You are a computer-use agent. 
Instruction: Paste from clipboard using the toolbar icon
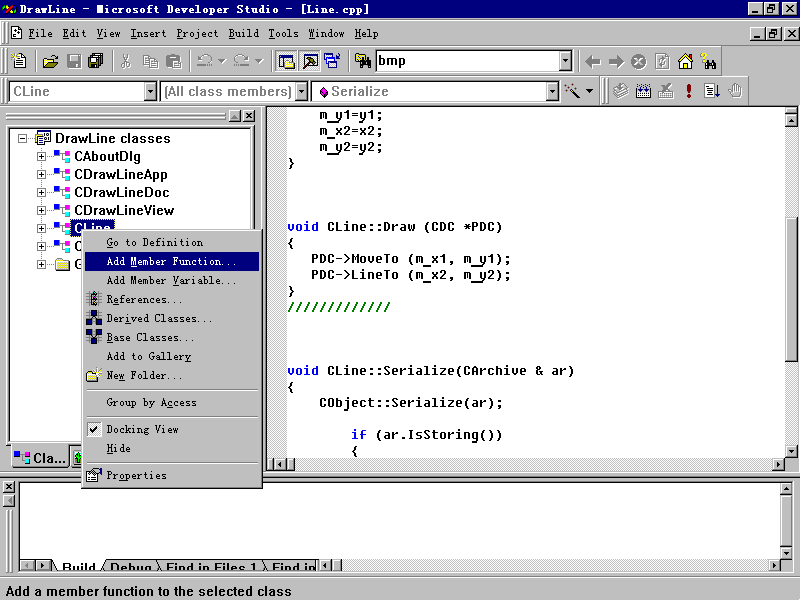point(174,62)
